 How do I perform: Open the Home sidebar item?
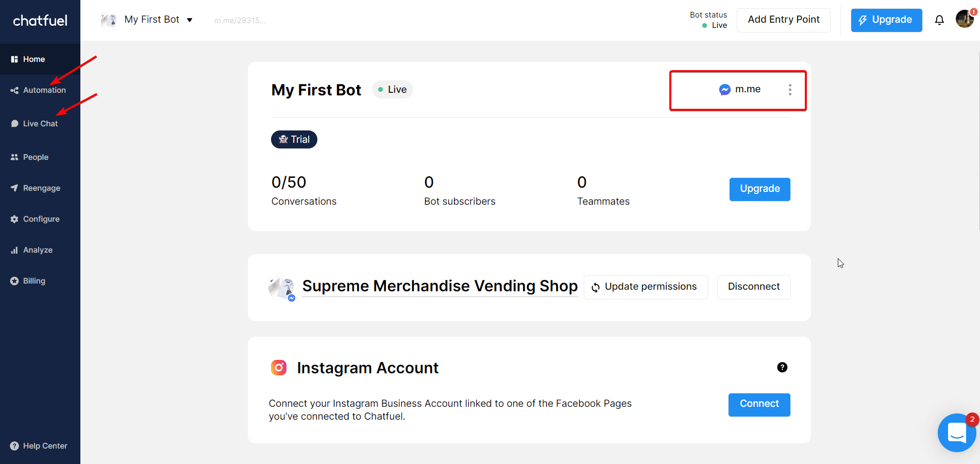click(x=40, y=59)
